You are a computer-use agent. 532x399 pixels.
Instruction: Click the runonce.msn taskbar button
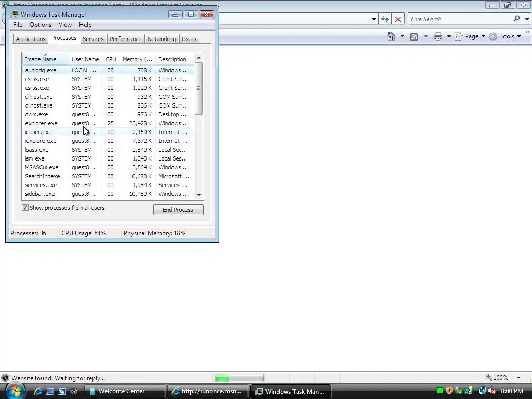pyautogui.click(x=208, y=391)
